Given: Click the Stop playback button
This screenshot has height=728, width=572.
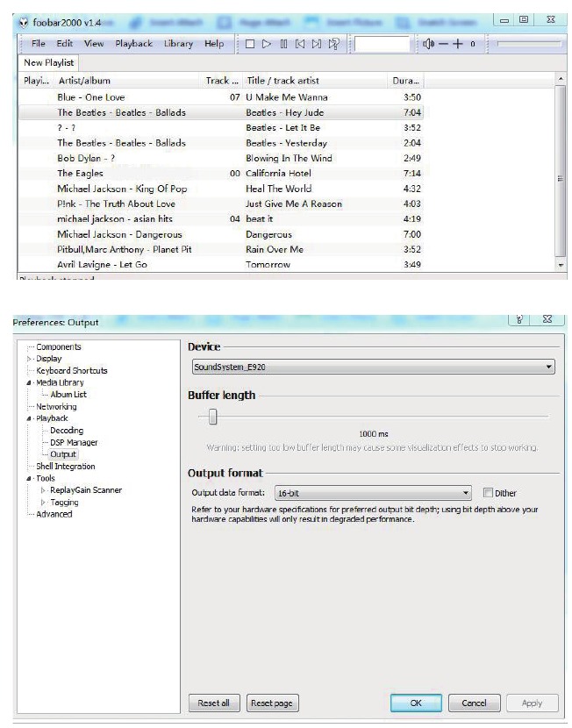Looking at the screenshot, I should point(250,44).
